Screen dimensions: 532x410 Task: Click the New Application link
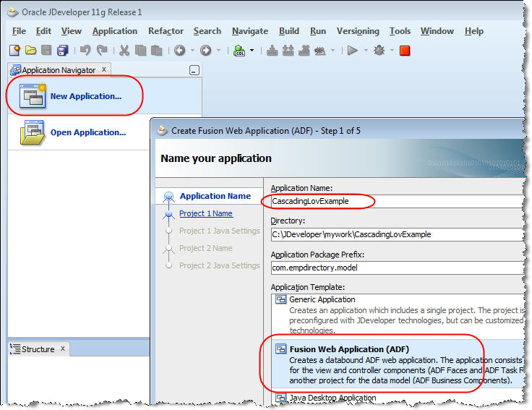point(85,96)
